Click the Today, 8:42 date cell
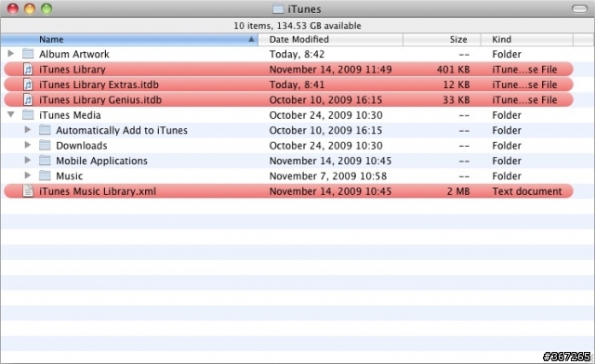Viewport: 595px width, 364px height. coord(297,54)
